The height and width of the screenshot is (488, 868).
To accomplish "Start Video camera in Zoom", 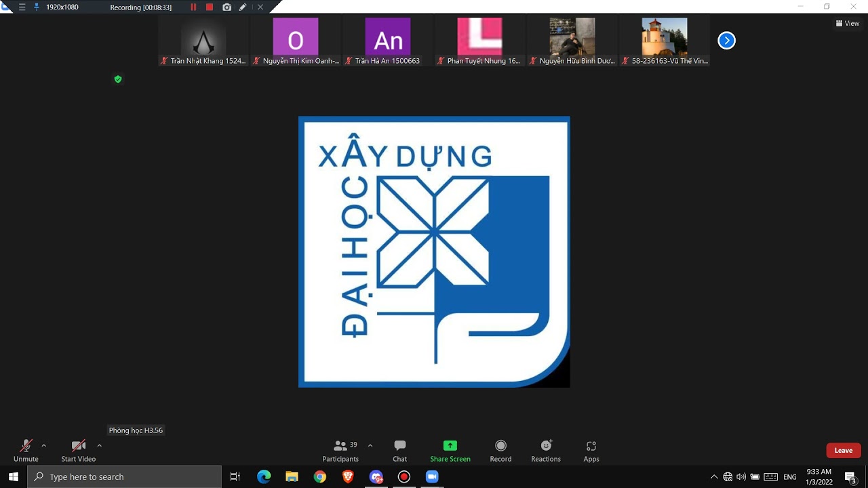I will tap(79, 451).
